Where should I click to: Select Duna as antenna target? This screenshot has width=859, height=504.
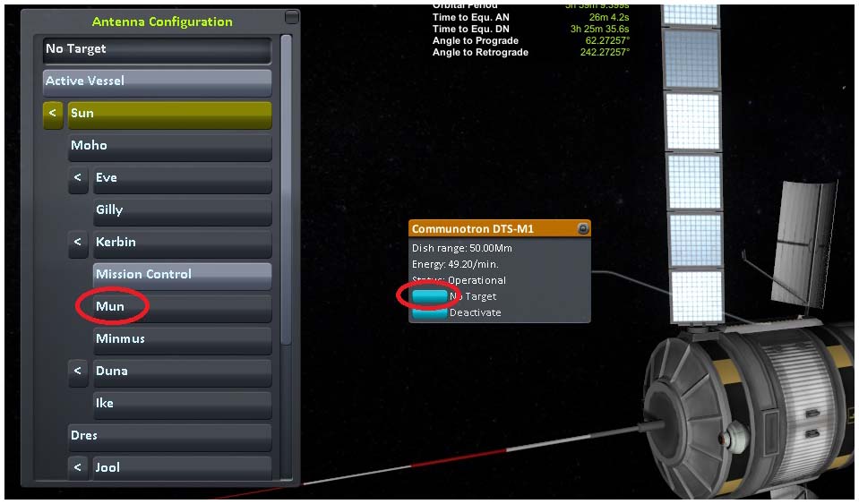[x=182, y=372]
